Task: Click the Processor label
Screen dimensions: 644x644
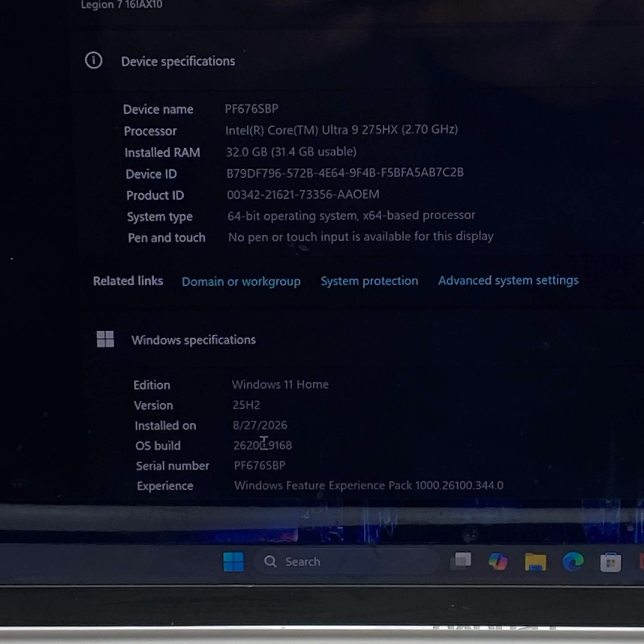Action: 150,131
